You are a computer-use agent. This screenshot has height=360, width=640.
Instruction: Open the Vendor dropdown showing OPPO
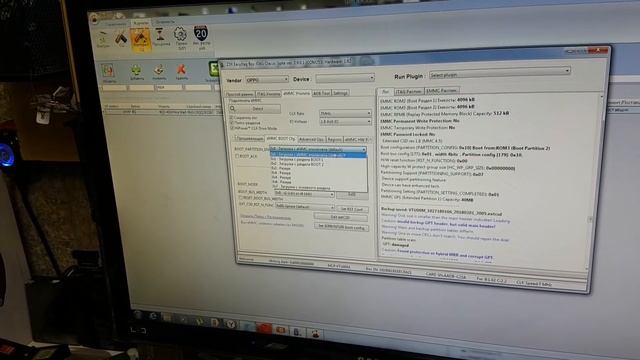coord(267,80)
